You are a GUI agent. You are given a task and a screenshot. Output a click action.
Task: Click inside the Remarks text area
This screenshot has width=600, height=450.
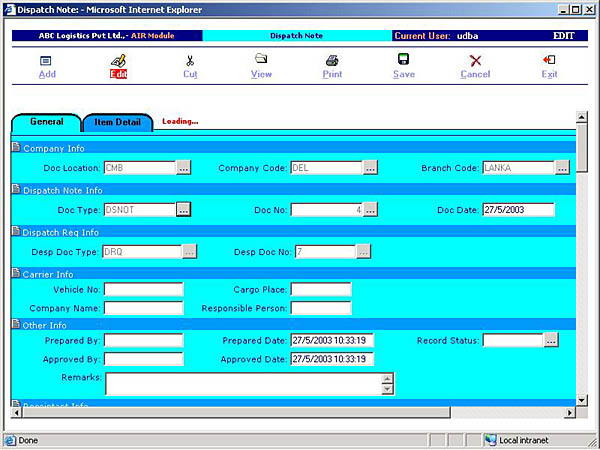tap(244, 384)
